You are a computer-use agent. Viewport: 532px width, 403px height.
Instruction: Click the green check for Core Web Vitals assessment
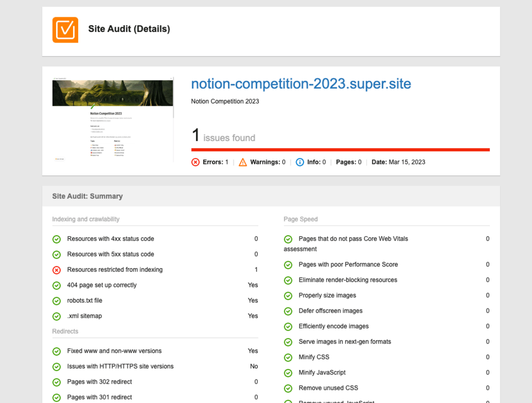pyautogui.click(x=288, y=239)
